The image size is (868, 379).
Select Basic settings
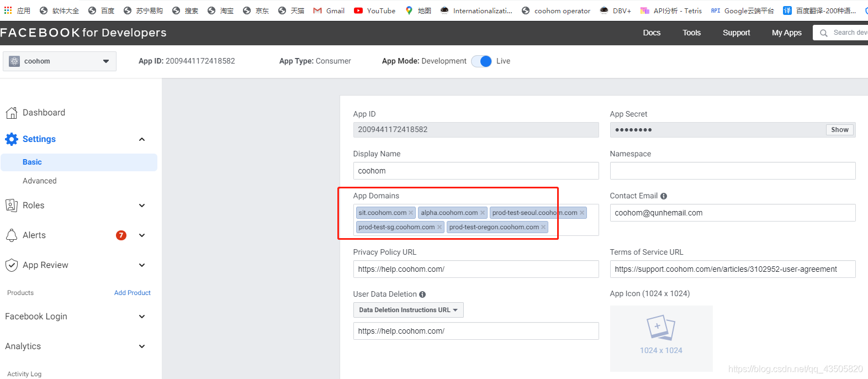tap(79, 162)
